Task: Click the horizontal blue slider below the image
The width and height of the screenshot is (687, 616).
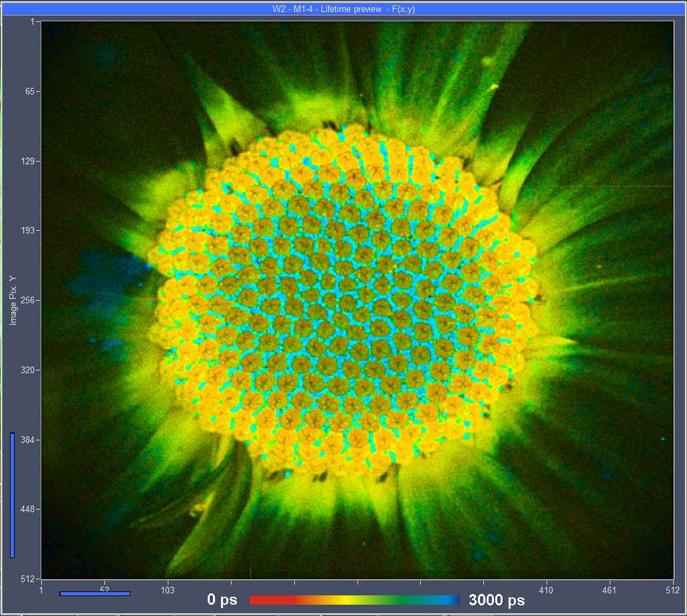Action: tap(95, 593)
